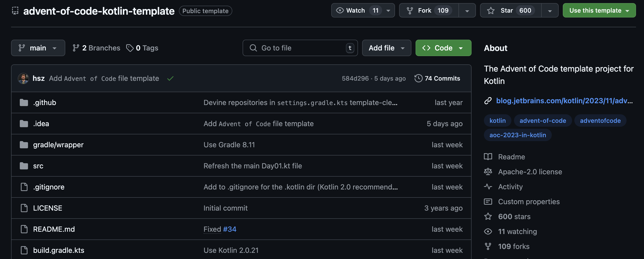Click the .gitignore file icon

24,187
